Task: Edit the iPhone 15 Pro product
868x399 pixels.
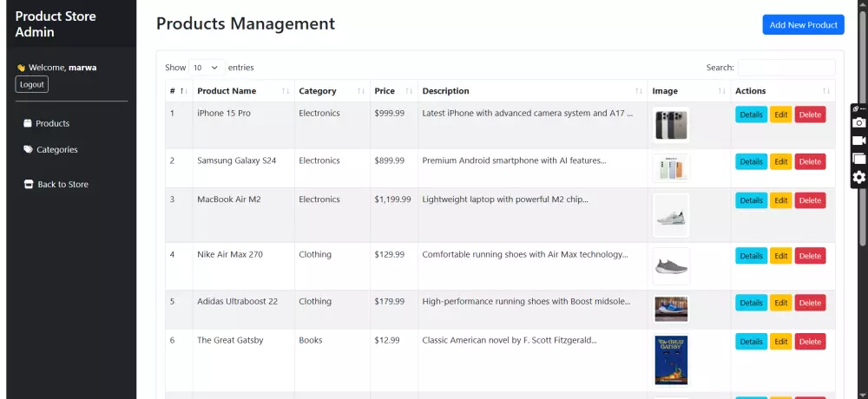Action: (781, 114)
